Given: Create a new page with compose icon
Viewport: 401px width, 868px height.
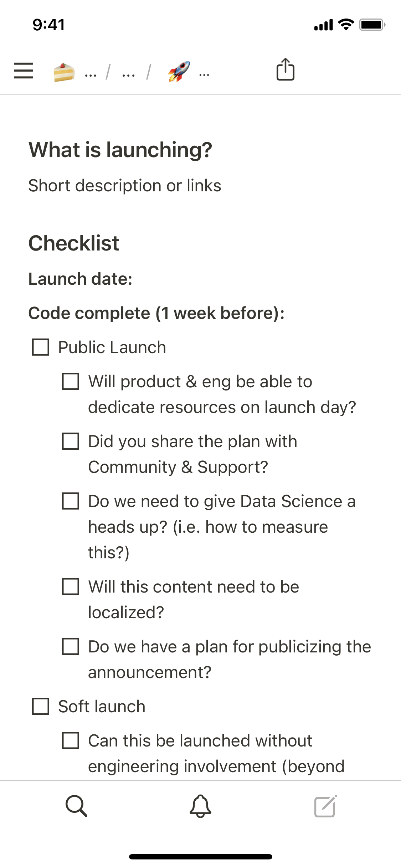Looking at the screenshot, I should coord(325,806).
